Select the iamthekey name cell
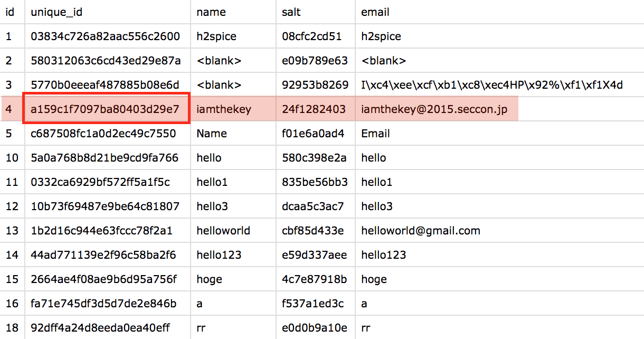Viewport: 644px width, 339px height. coord(224,109)
